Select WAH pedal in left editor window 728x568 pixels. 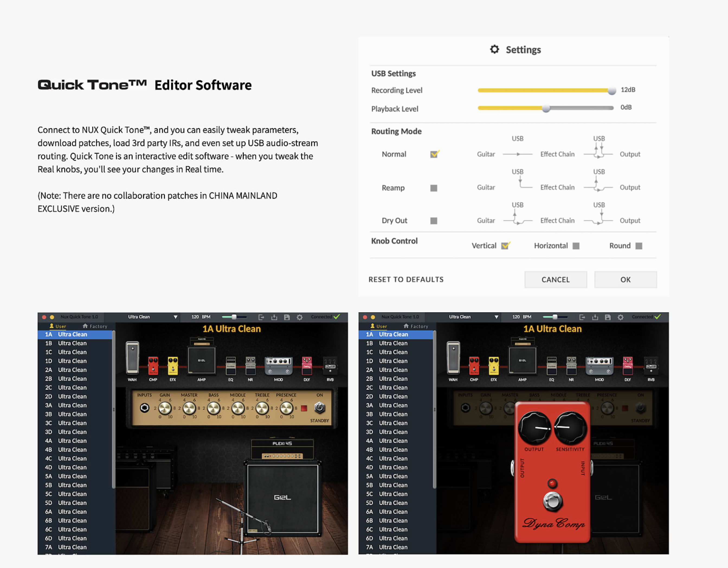[x=132, y=357]
